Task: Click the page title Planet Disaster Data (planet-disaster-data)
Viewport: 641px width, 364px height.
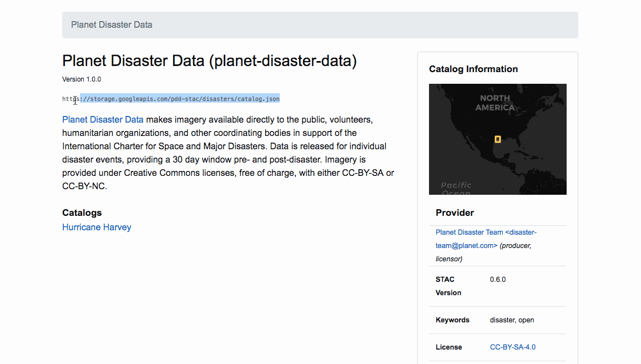Action: pyautogui.click(x=209, y=61)
